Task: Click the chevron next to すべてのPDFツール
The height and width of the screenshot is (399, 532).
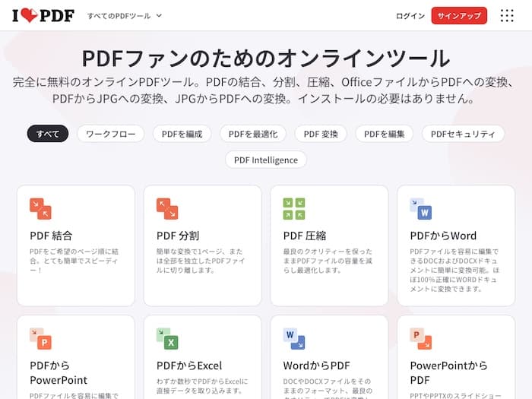Action: [x=159, y=16]
